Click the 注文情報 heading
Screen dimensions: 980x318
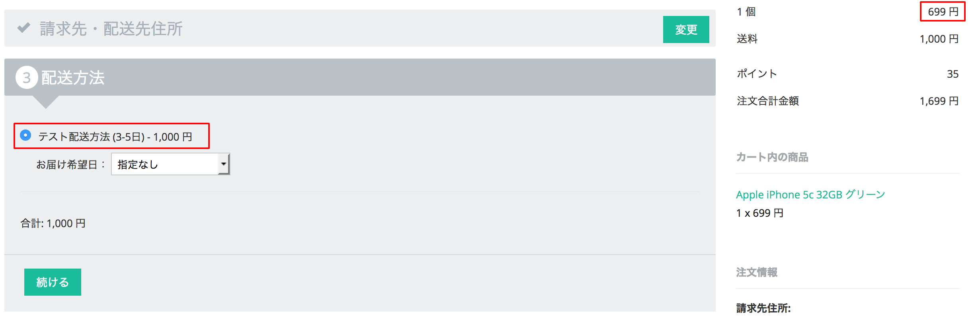[x=757, y=272]
